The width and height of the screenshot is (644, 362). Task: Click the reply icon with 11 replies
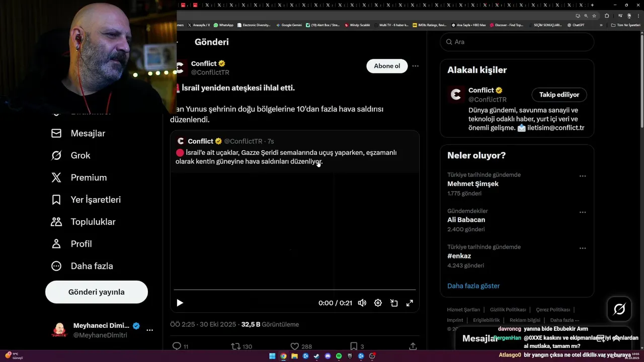pos(177,346)
